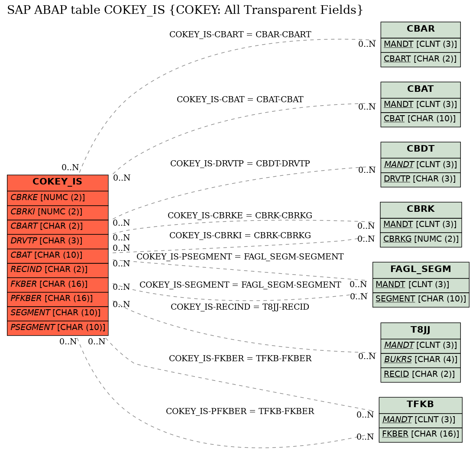The width and height of the screenshot is (476, 450).
Task: Click RECID [CHAR (2)] in T8JJ table
Action: [x=421, y=375]
